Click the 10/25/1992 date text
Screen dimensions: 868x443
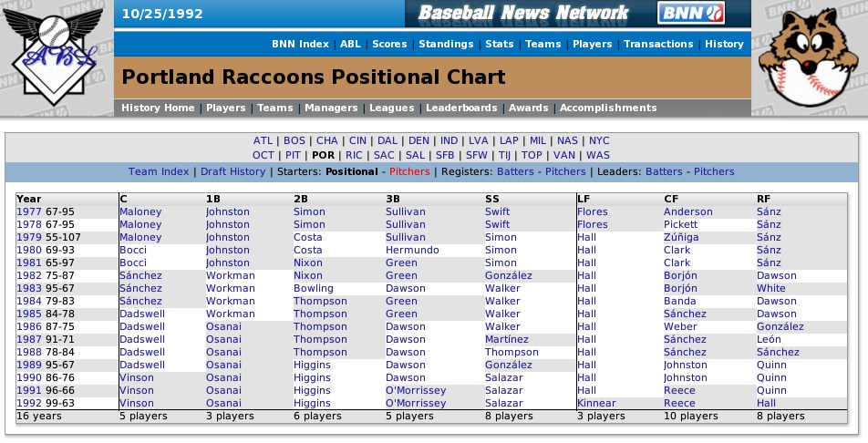[162, 14]
